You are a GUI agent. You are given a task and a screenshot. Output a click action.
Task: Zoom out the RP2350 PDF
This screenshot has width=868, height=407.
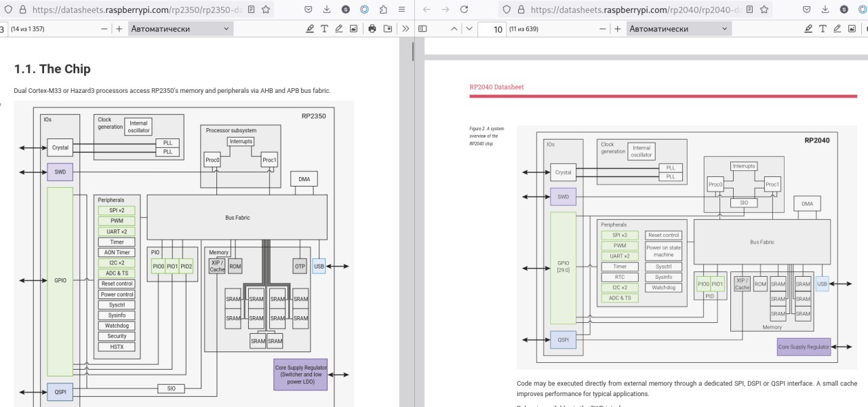[x=104, y=28]
